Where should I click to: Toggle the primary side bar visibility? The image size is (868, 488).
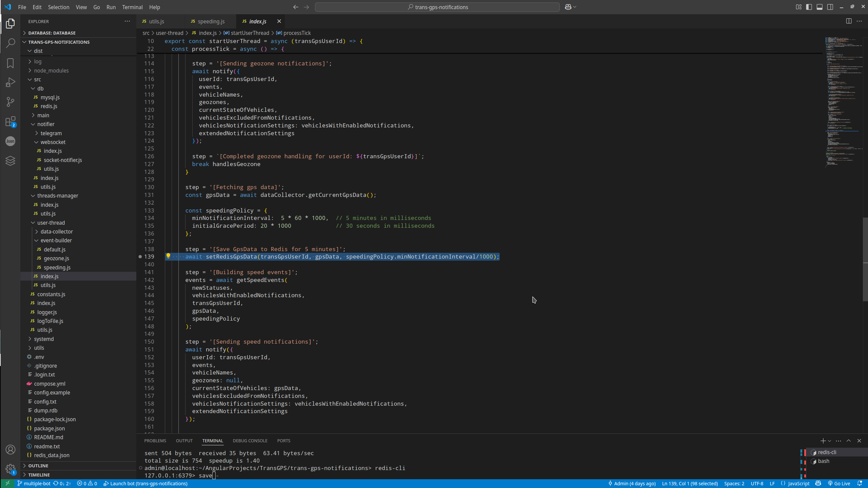tap(809, 7)
